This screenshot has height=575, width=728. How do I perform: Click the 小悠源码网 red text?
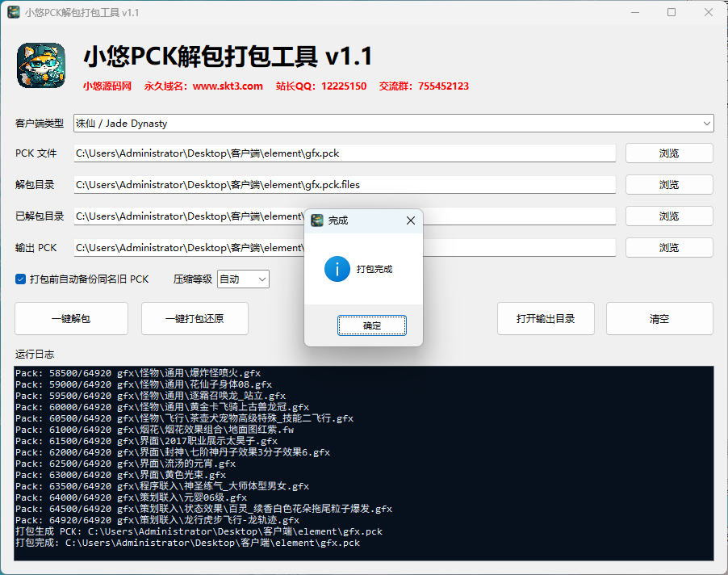[x=107, y=86]
